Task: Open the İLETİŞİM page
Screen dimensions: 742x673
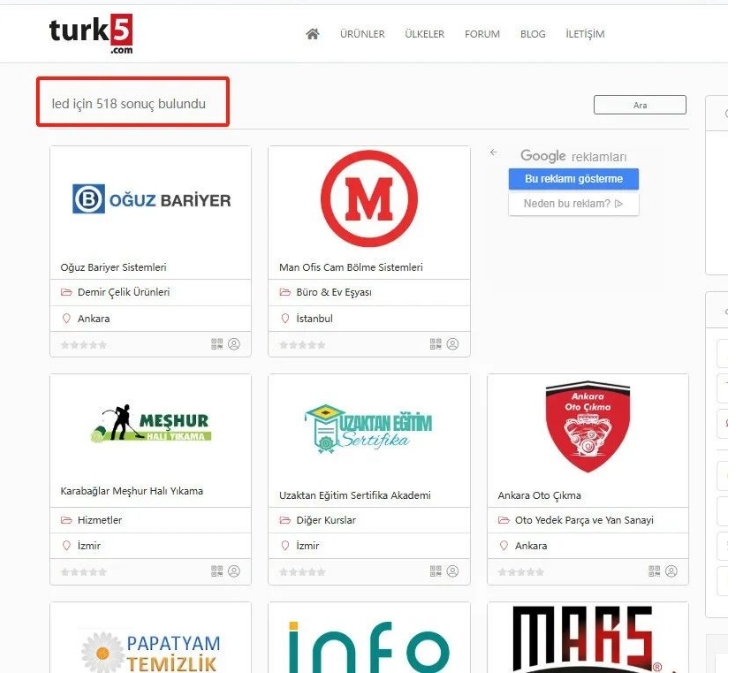Action: click(x=585, y=34)
